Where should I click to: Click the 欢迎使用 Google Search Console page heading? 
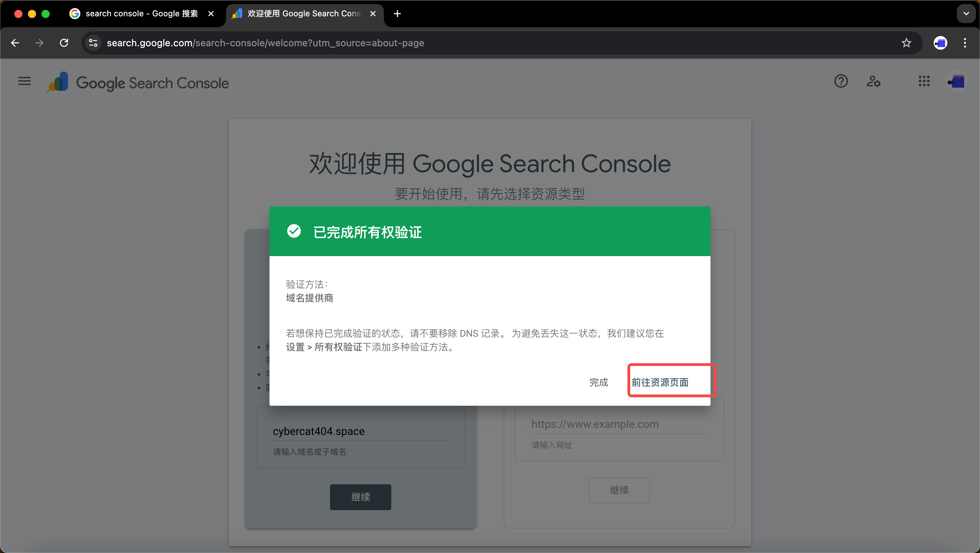point(490,164)
